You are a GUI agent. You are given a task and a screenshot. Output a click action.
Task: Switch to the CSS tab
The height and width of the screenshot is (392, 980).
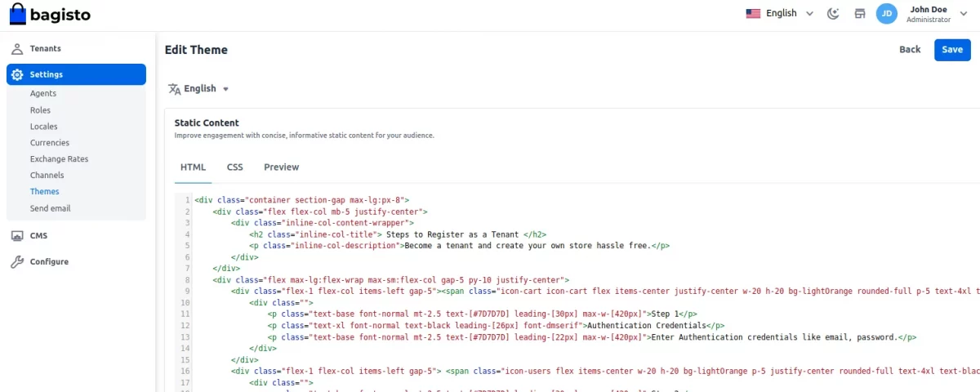click(x=235, y=167)
